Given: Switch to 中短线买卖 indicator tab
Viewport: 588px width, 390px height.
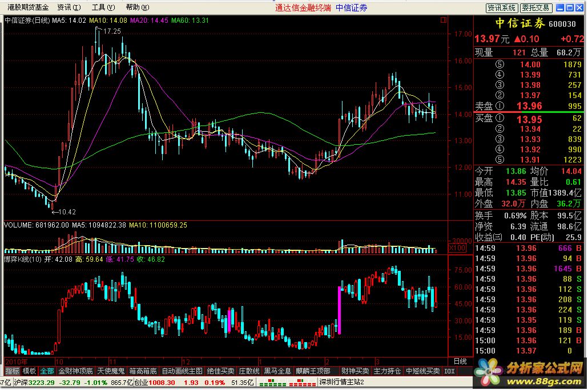Looking at the screenshot, I should pos(422,371).
